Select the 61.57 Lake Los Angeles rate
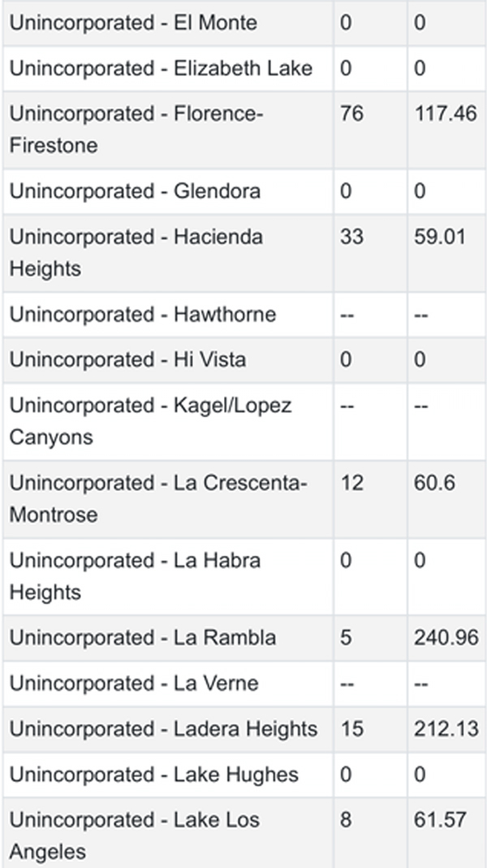This screenshot has width=487, height=868. coord(439,819)
